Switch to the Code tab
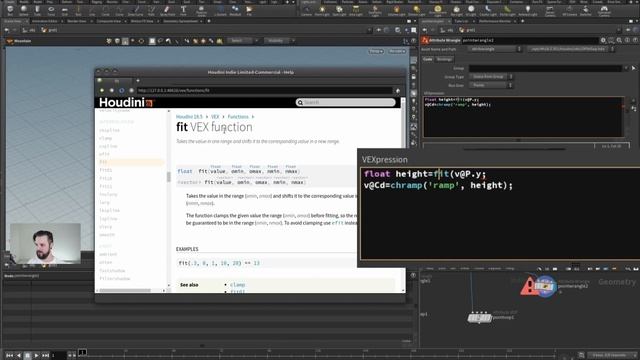This screenshot has height=360, width=640. pyautogui.click(x=427, y=59)
